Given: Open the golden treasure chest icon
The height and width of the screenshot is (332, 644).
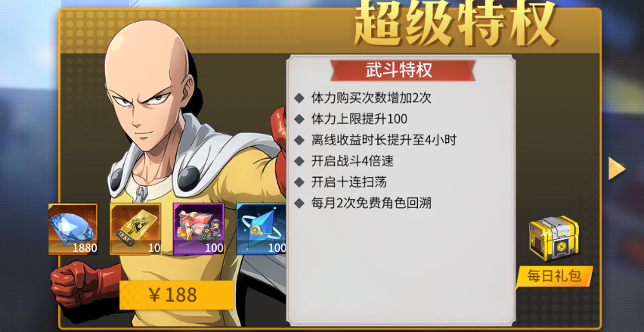Looking at the screenshot, I should [x=554, y=238].
